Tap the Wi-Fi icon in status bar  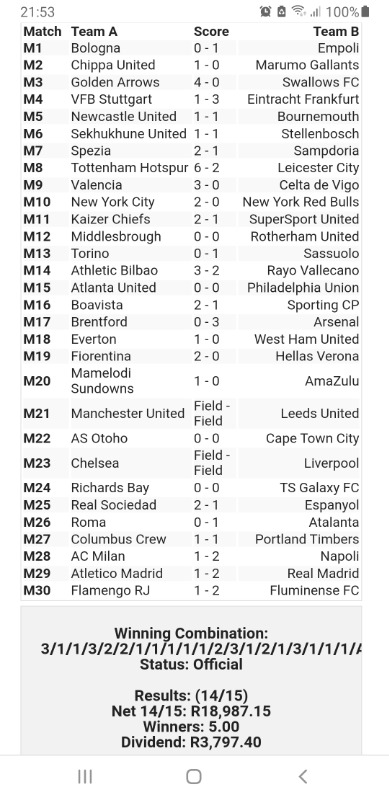(299, 11)
